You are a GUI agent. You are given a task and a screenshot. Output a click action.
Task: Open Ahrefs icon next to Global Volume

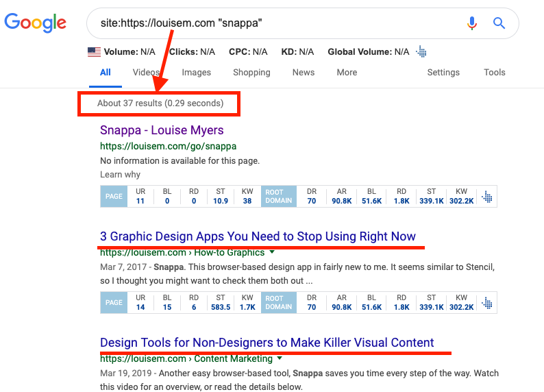[x=421, y=51]
